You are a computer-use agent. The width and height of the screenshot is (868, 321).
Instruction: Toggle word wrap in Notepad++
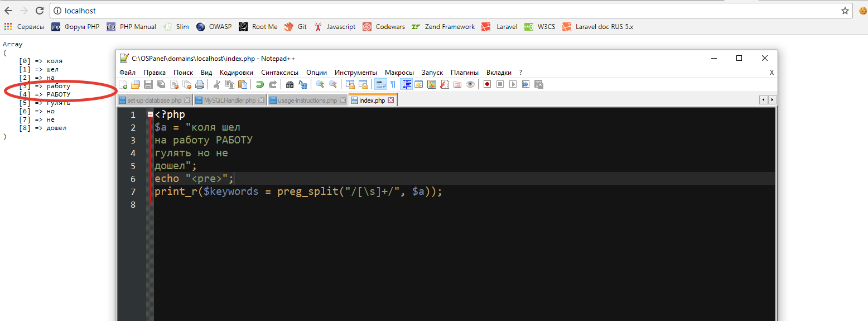click(380, 84)
